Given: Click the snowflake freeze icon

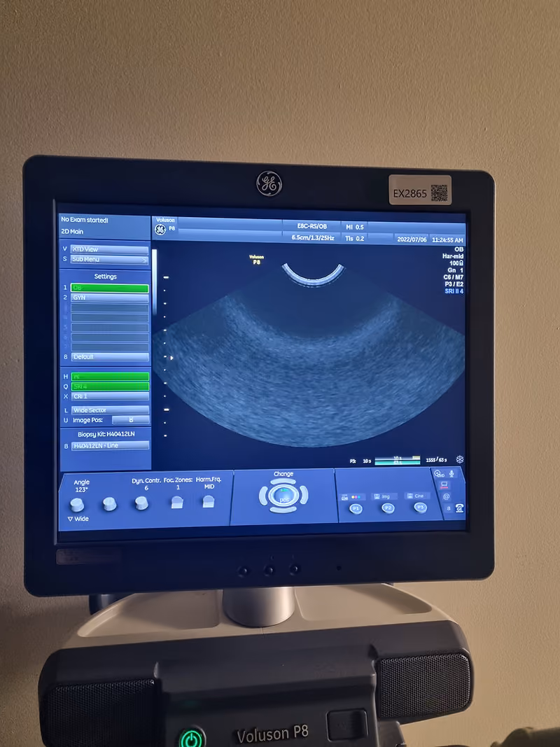Looking at the screenshot, I should click(x=459, y=460).
